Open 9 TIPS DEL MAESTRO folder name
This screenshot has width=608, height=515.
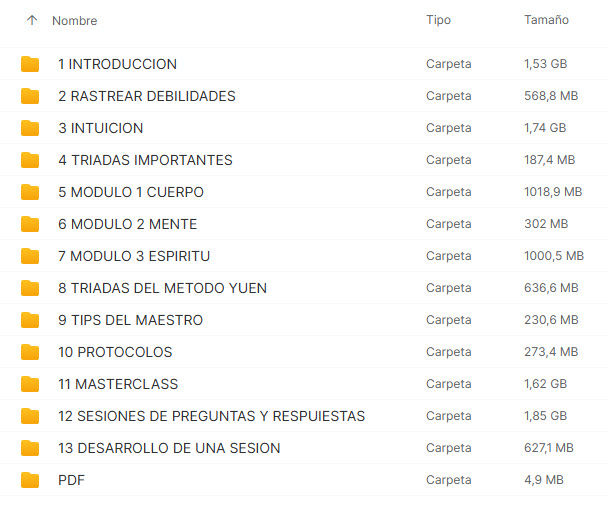pos(130,320)
